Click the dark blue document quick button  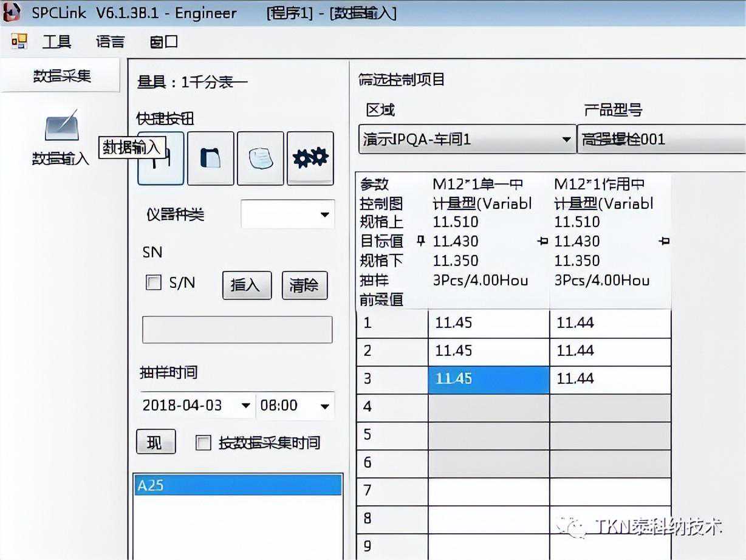tap(210, 158)
